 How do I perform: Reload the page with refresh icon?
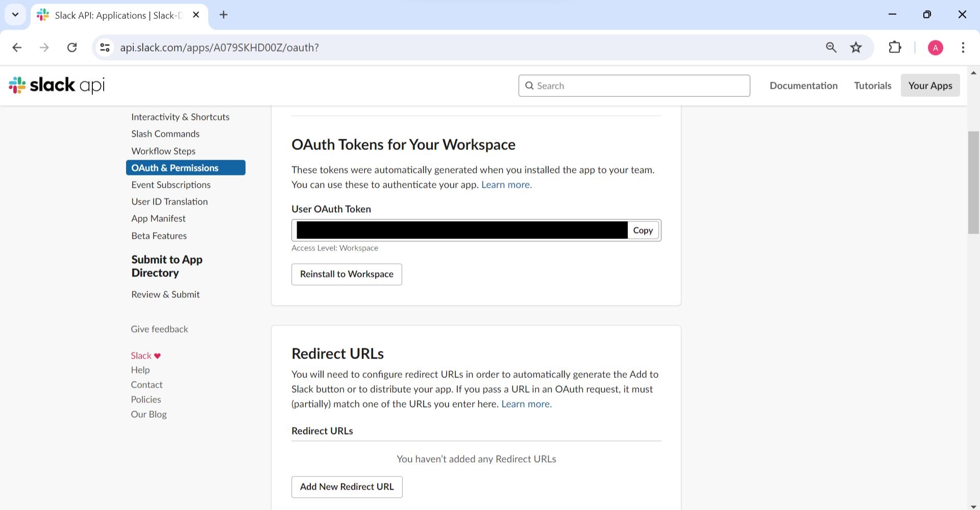(x=72, y=47)
